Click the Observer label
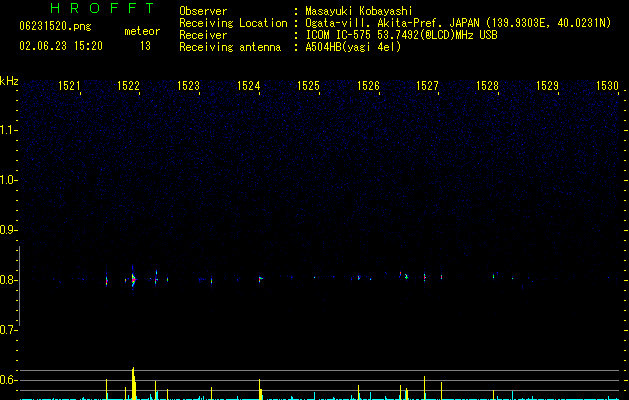629x400 pixels. (x=203, y=11)
